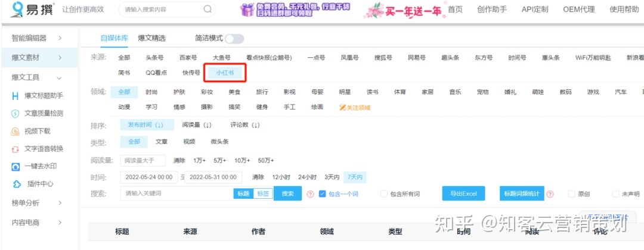
Task: Expand the 榜单分析 sidebar menu
Action: [x=39, y=203]
